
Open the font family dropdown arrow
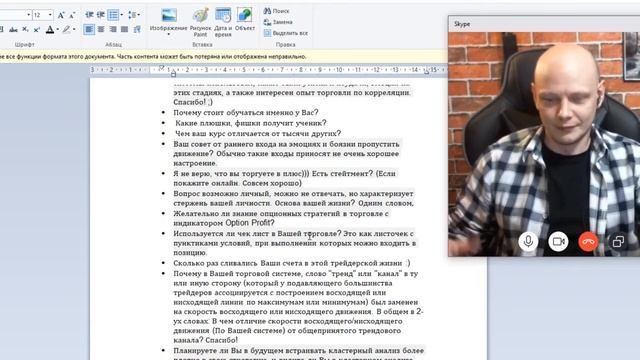[x=29, y=15]
